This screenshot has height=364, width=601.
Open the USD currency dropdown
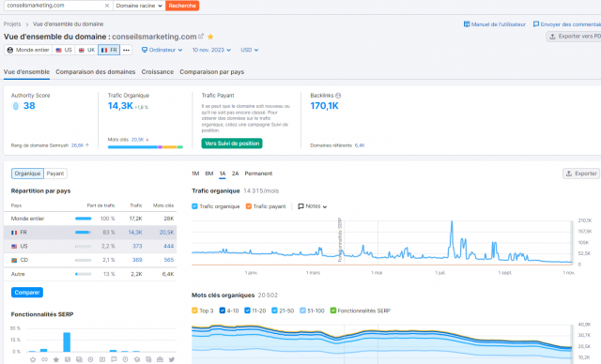coord(249,50)
